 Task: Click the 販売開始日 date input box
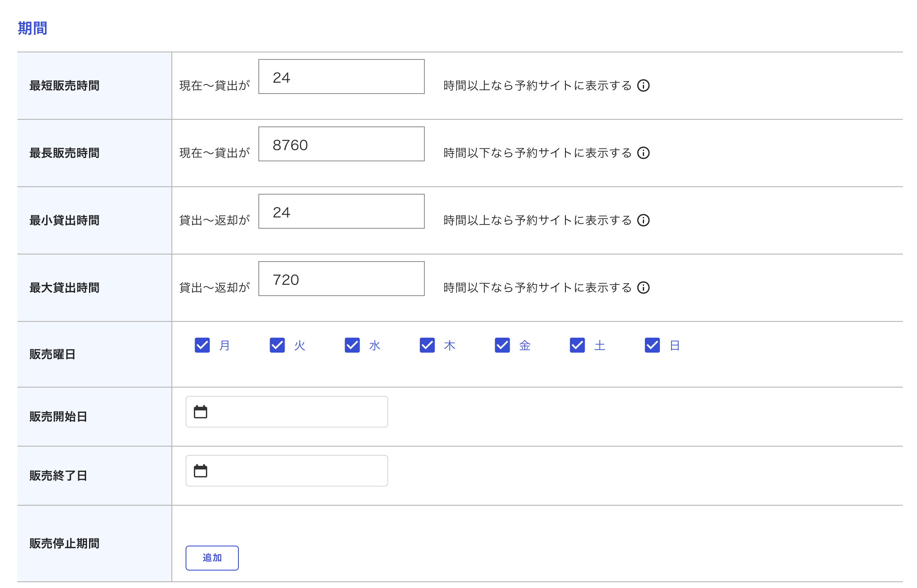(x=295, y=412)
